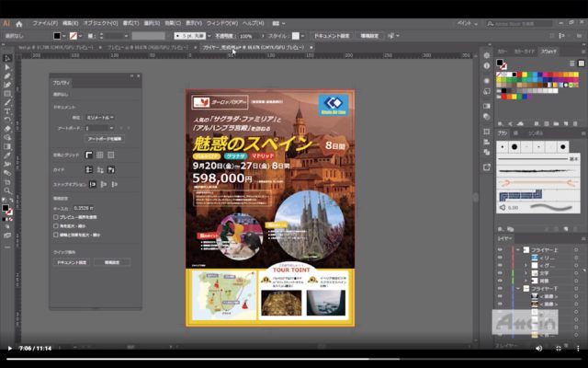Click the Home icon beside Ai logo
588x368 pixels.
[19, 24]
